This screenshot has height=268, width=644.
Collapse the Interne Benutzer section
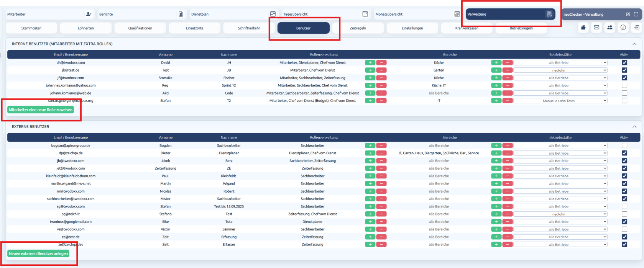(634, 44)
